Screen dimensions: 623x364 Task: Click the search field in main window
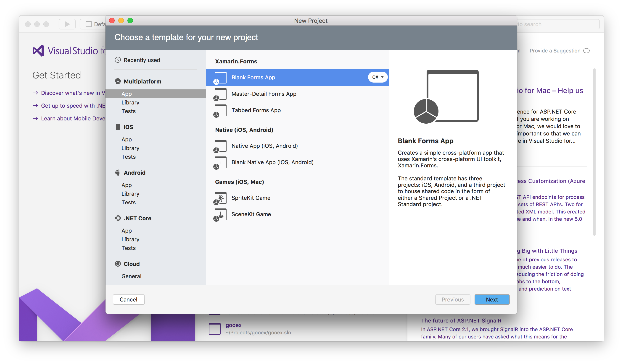558,24
